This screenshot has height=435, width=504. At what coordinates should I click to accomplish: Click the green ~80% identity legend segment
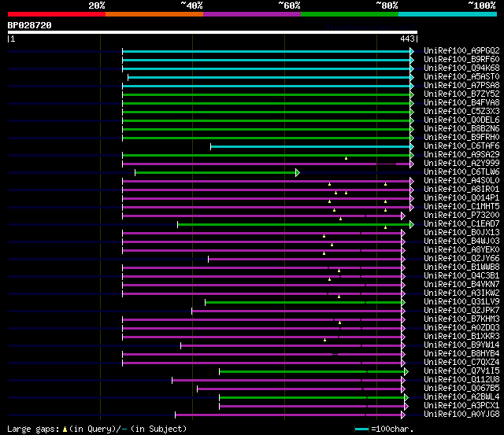tap(350, 14)
